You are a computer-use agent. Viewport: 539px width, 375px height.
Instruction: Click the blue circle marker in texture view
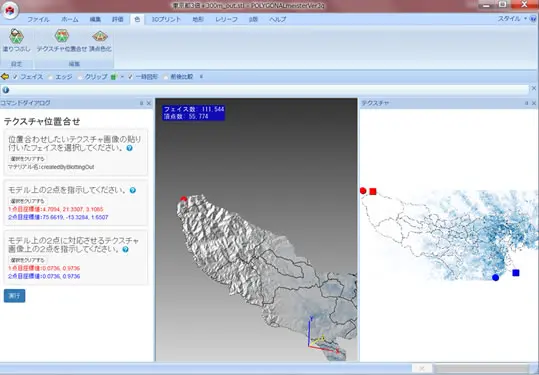[495, 277]
